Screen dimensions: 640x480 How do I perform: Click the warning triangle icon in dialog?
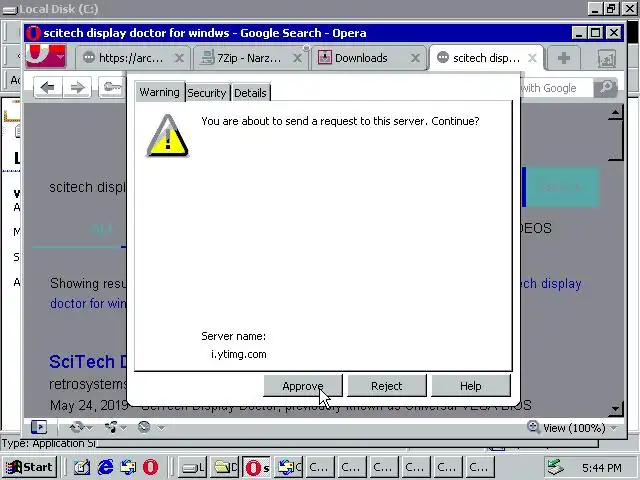[x=167, y=136]
